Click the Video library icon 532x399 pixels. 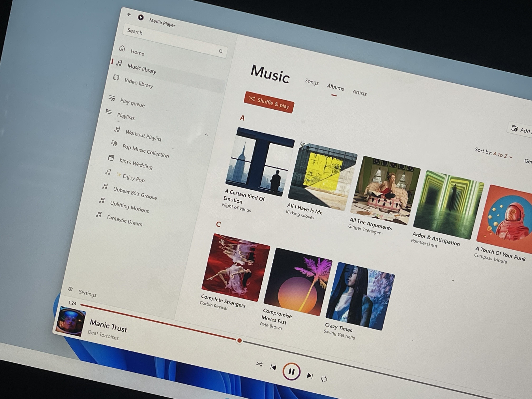[x=116, y=77]
